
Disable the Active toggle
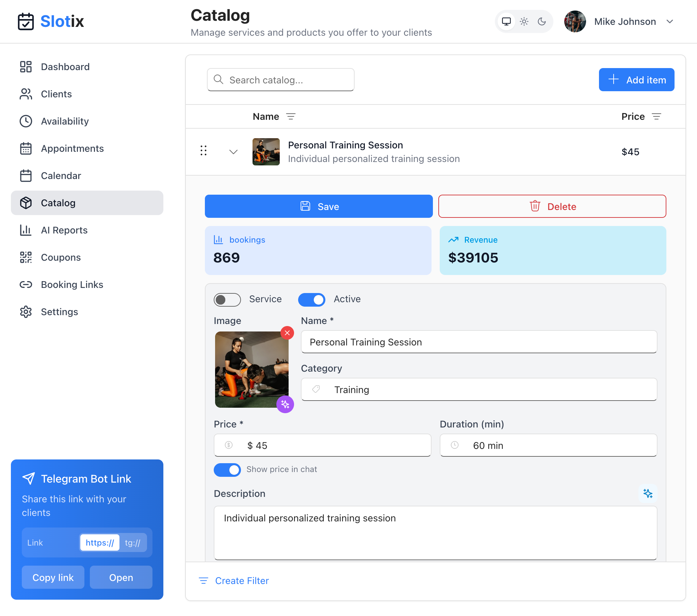click(311, 299)
